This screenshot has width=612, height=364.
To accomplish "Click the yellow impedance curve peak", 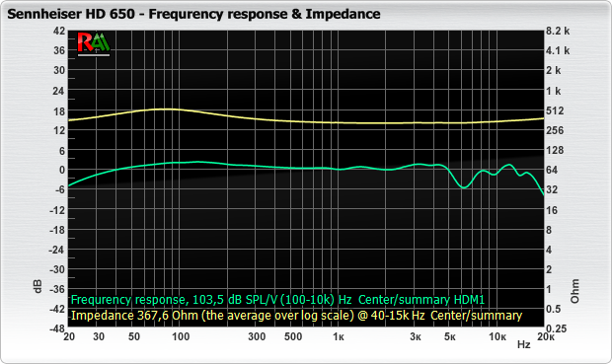I will coord(164,109).
